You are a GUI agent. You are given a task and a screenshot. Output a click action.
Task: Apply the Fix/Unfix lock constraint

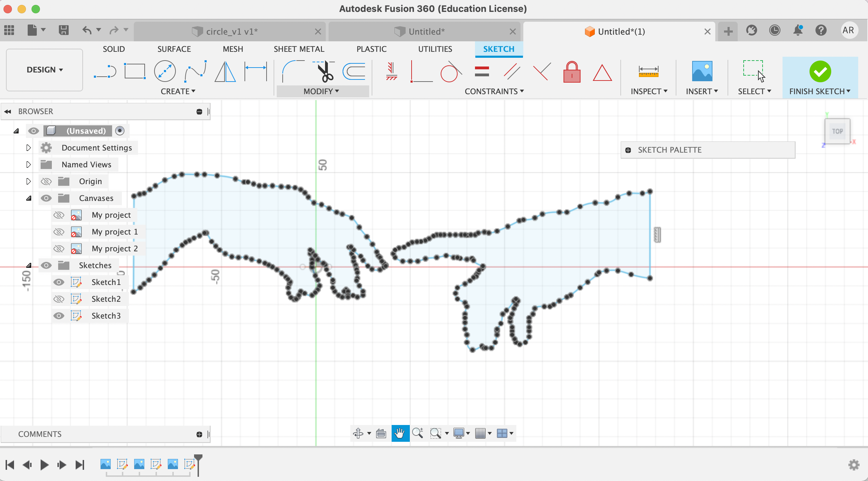[572, 71]
